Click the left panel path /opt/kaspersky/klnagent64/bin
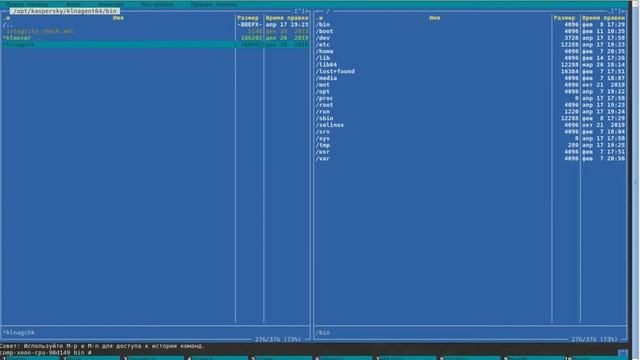Image resolution: width=640 pixels, height=360 pixels. (x=65, y=11)
